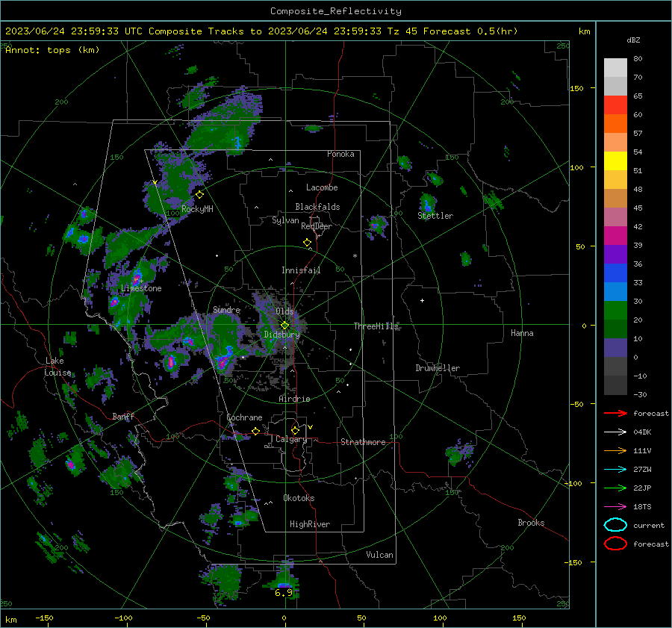Click the 'Composite_Reflectivity' title text
Screen dimensions: 672x628
[336, 11]
